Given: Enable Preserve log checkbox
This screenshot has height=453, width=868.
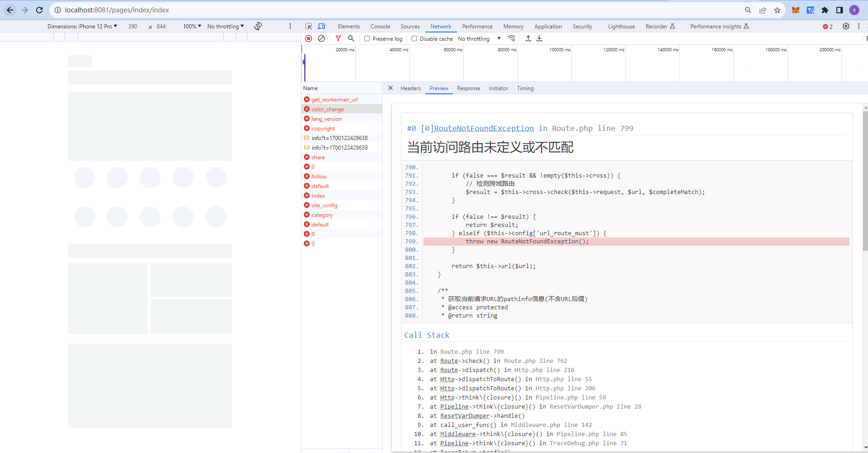Looking at the screenshot, I should (x=367, y=38).
